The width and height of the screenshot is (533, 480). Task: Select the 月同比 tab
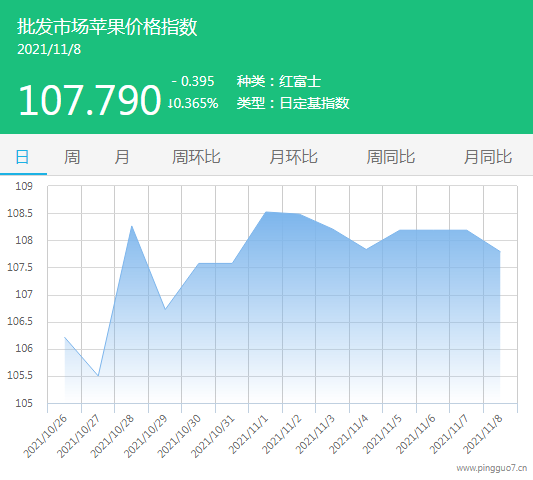[488, 157]
